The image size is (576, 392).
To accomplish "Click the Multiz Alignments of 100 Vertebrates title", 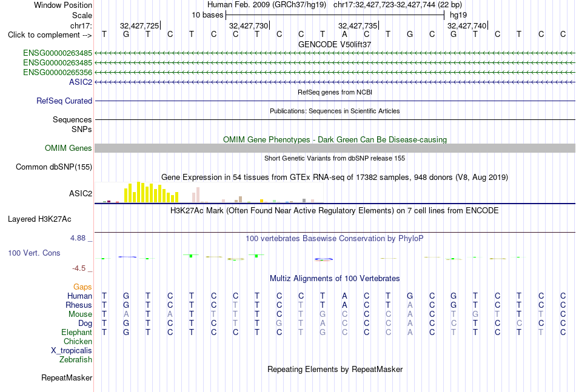I will 335,278.
